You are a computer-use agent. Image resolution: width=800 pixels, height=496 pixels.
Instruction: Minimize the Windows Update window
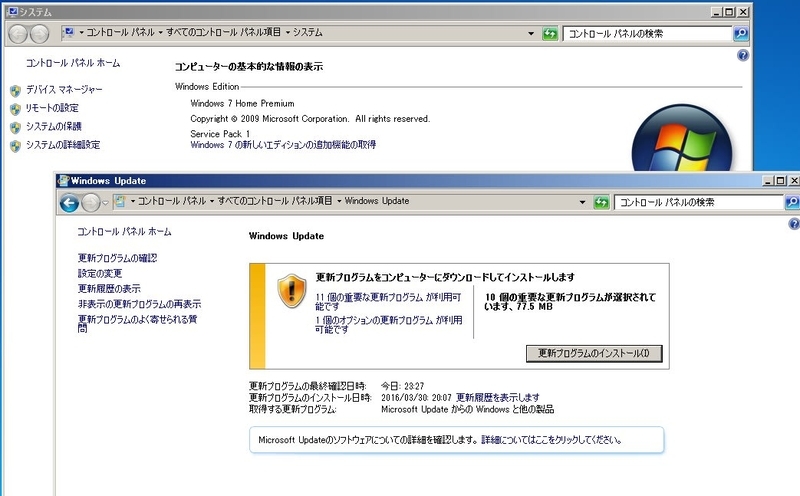(x=768, y=181)
